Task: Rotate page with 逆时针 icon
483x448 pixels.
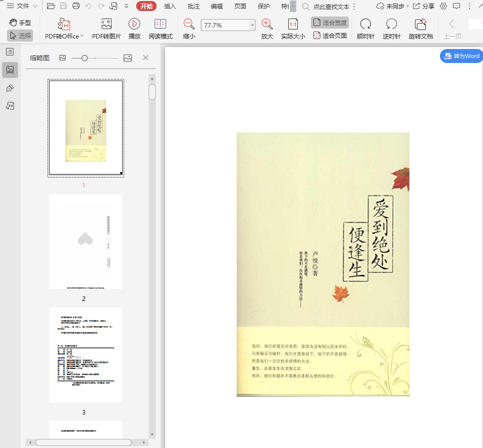Action: tap(391, 24)
